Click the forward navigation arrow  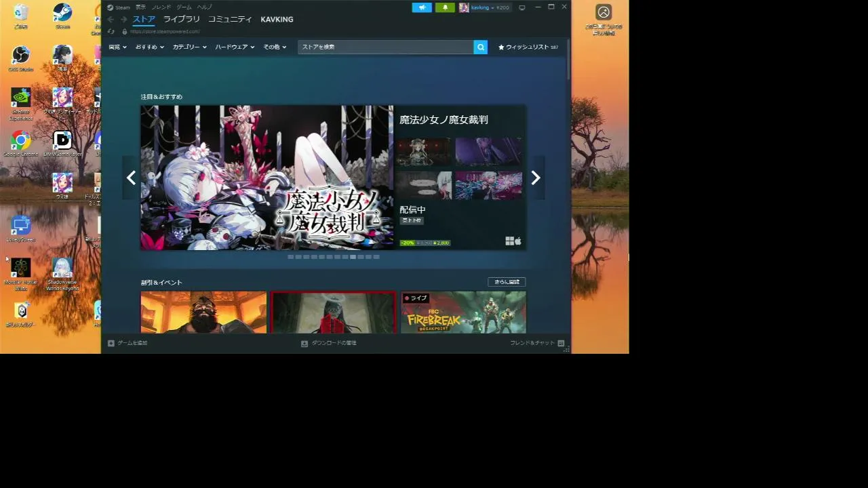click(123, 20)
